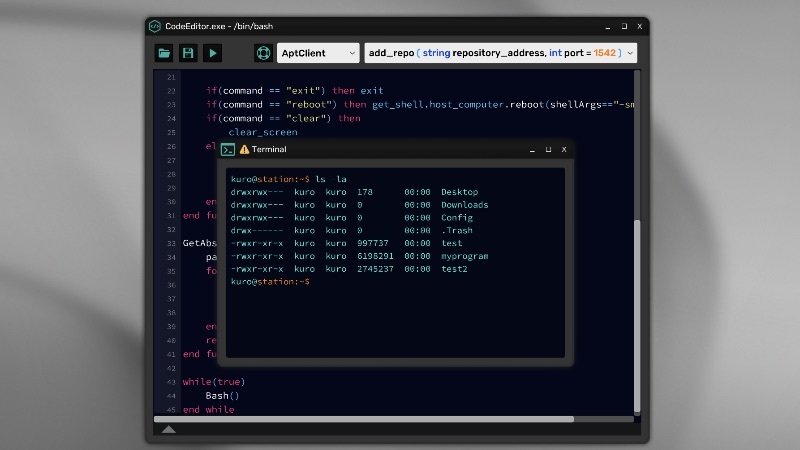Minimize the Terminal window
This screenshot has width=800, height=450.
(532, 150)
